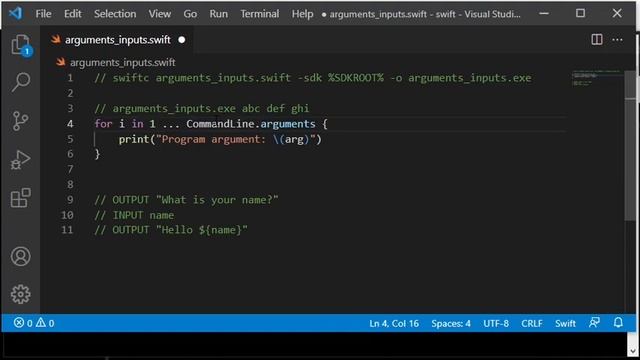Image resolution: width=640 pixels, height=360 pixels.
Task: Open the Go menu
Action: point(190,14)
